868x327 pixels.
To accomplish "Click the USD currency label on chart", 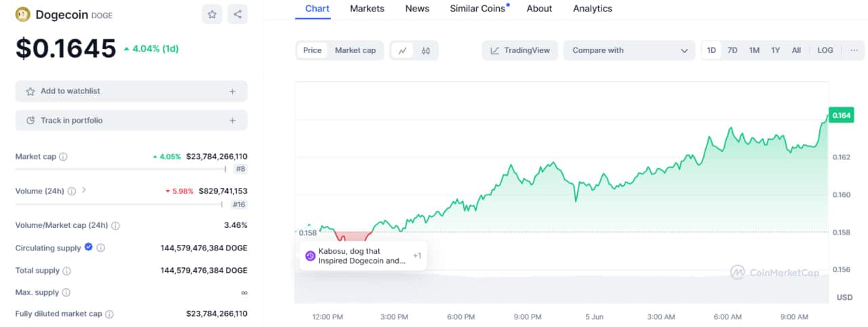I will pos(844,297).
